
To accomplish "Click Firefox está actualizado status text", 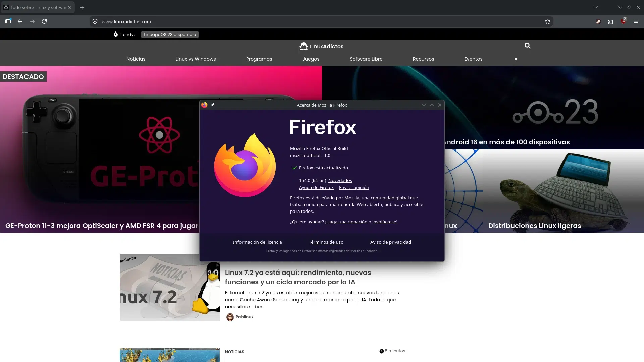I will click(x=323, y=168).
